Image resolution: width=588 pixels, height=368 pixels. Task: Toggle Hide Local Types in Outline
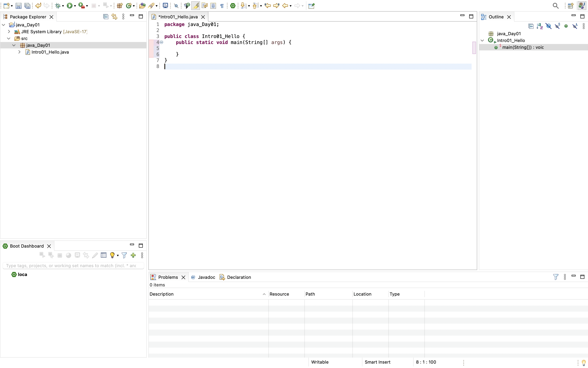(575, 26)
